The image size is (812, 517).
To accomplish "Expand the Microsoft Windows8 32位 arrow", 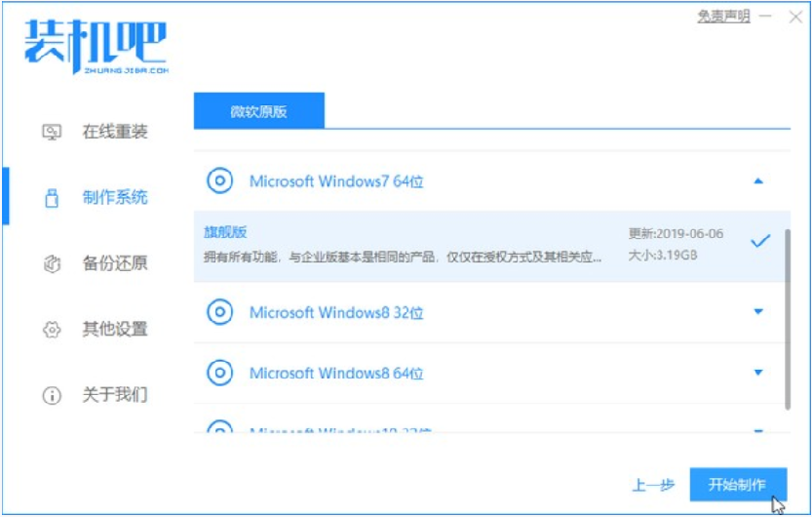I will (758, 312).
